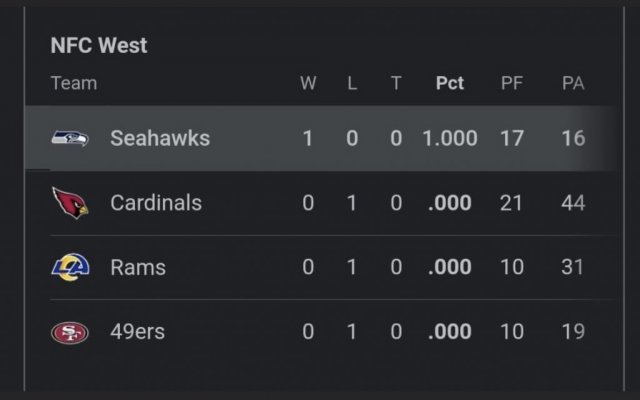640x400 pixels.
Task: Open the Seahawks team name link
Action: (160, 138)
